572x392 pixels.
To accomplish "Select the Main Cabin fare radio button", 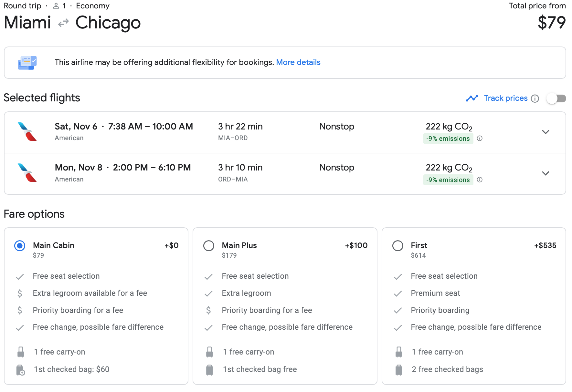I will click(x=20, y=246).
